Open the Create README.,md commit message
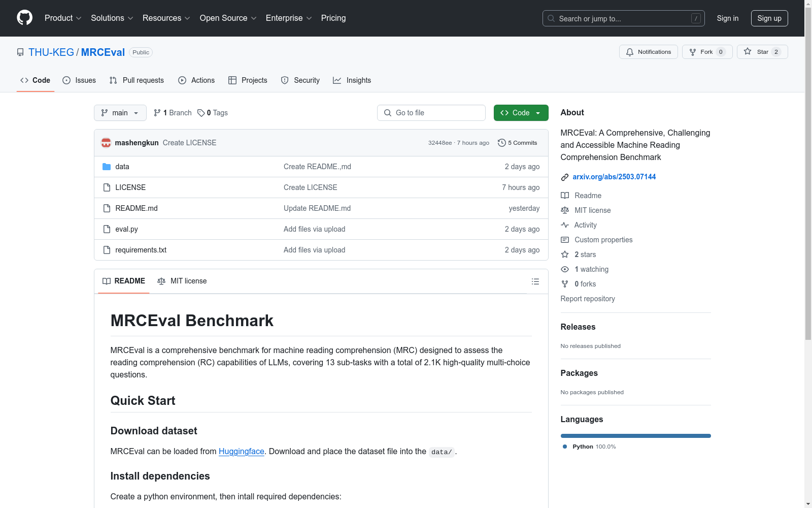This screenshot has width=812, height=508. pos(317,167)
